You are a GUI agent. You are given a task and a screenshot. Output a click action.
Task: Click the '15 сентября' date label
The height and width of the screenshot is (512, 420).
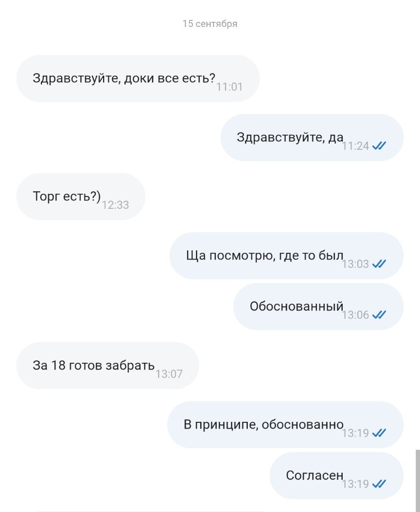click(209, 23)
